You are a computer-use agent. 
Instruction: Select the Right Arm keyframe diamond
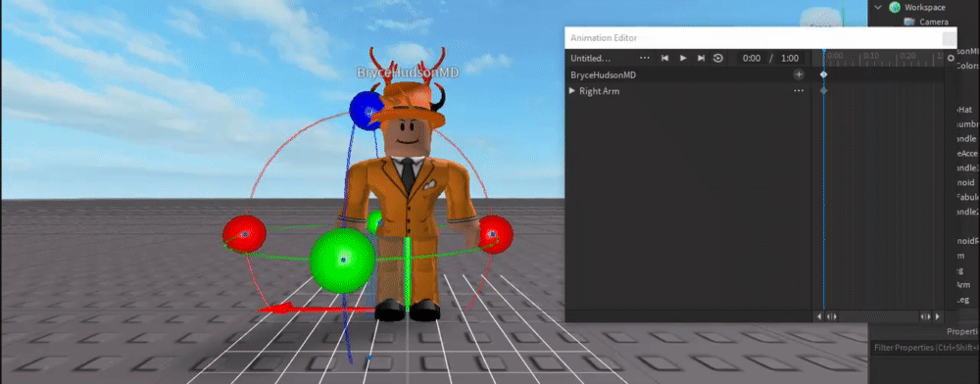click(x=824, y=90)
